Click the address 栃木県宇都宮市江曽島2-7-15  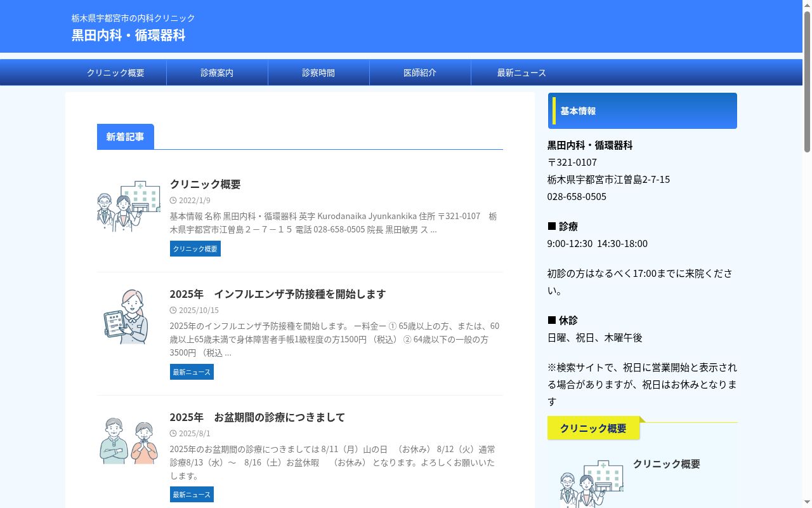tap(608, 180)
